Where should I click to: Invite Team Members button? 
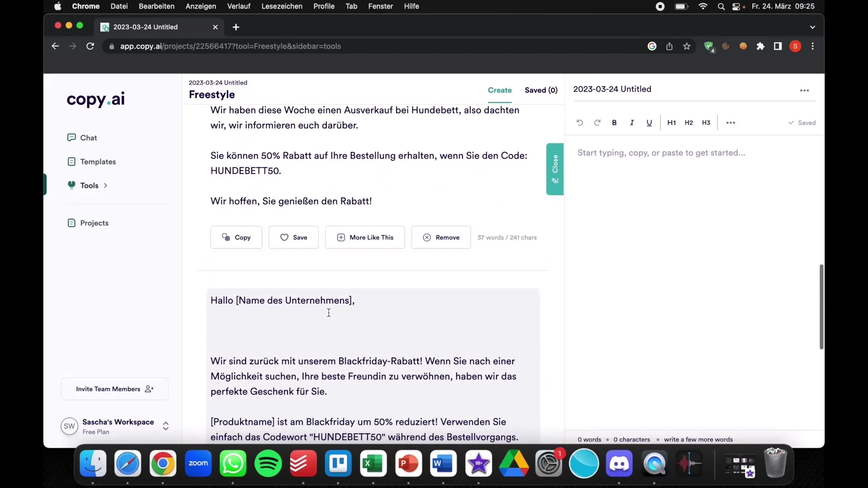click(x=115, y=389)
